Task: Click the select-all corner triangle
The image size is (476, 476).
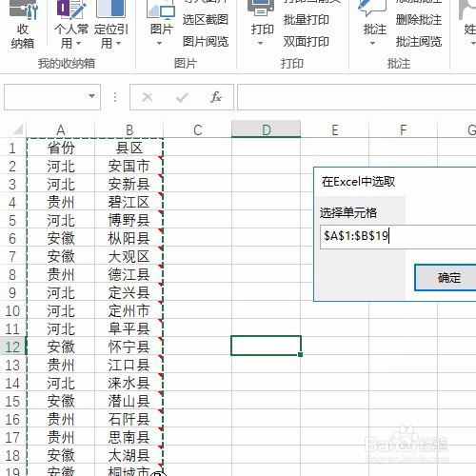Action: tap(18, 129)
